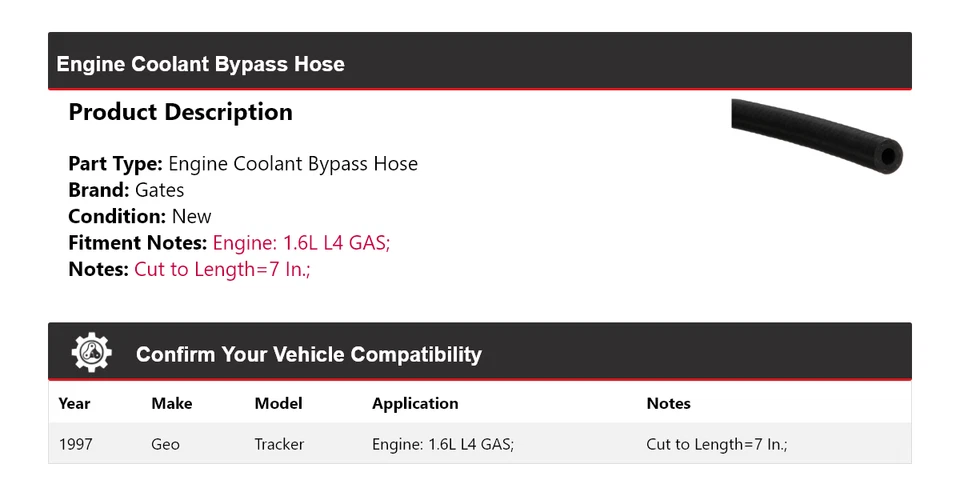Click the Application column header
Viewport: 960px width, 496px height.
(415, 403)
